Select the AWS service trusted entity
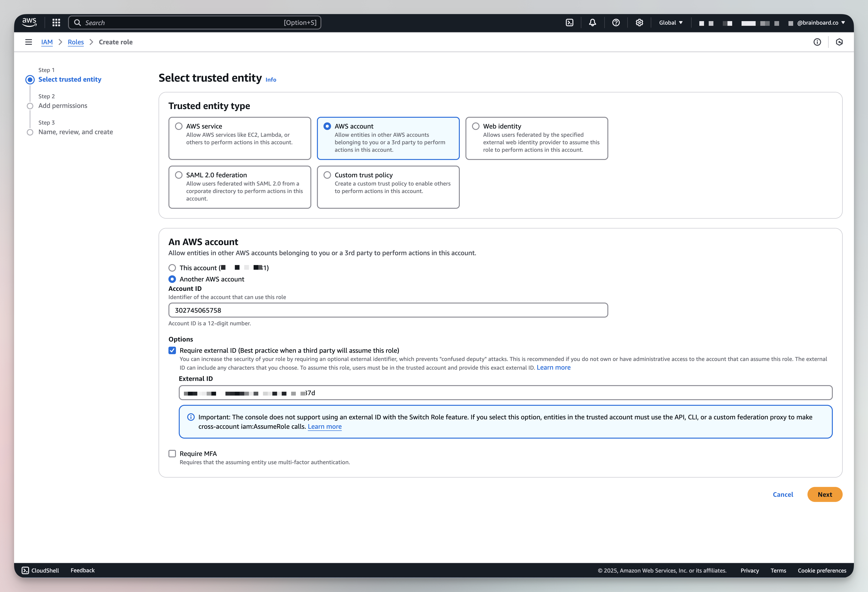Viewport: 868px width, 592px height. (179, 126)
